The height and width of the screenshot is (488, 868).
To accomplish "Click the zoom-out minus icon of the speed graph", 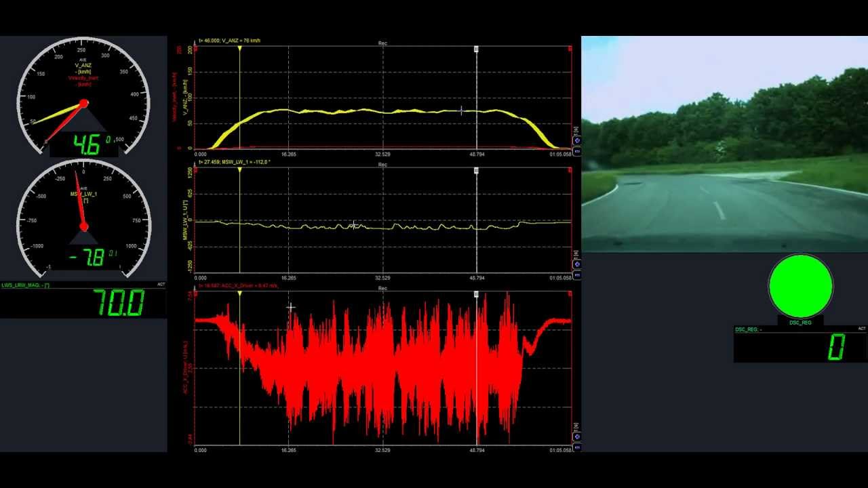I will [576, 151].
